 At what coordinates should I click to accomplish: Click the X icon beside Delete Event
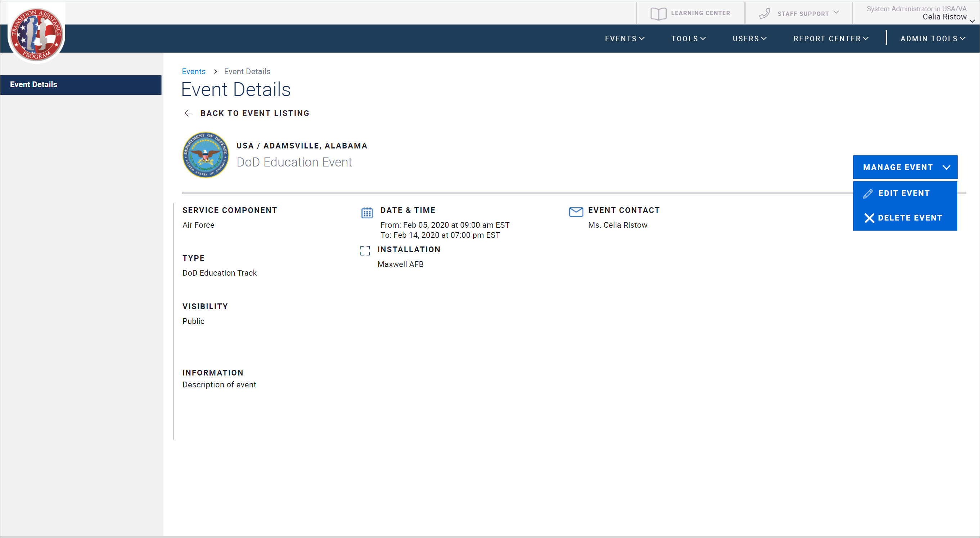(x=869, y=218)
